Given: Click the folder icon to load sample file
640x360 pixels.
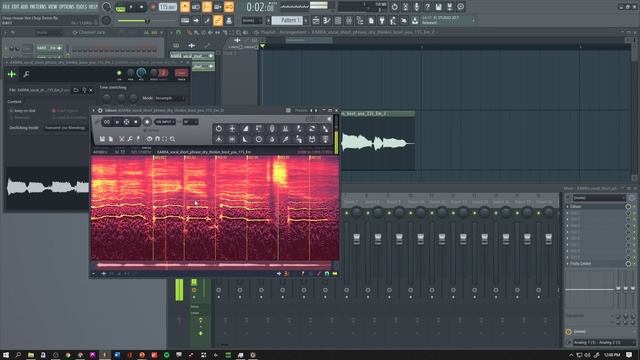Looking at the screenshot, I should tap(76, 90).
